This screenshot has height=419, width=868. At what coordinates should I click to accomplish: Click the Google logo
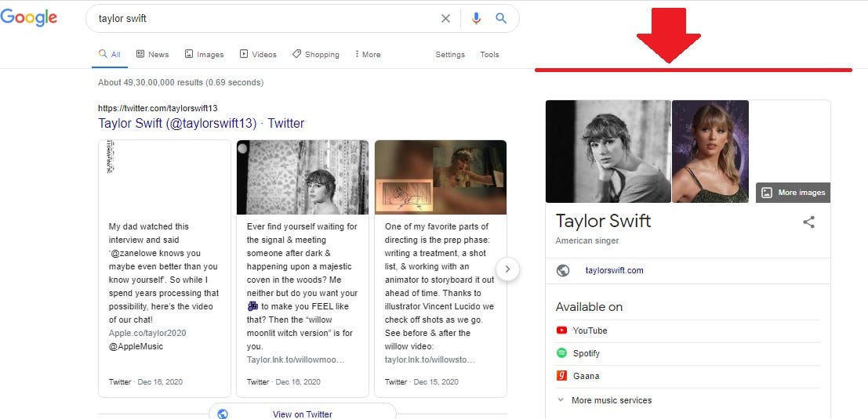(29, 17)
